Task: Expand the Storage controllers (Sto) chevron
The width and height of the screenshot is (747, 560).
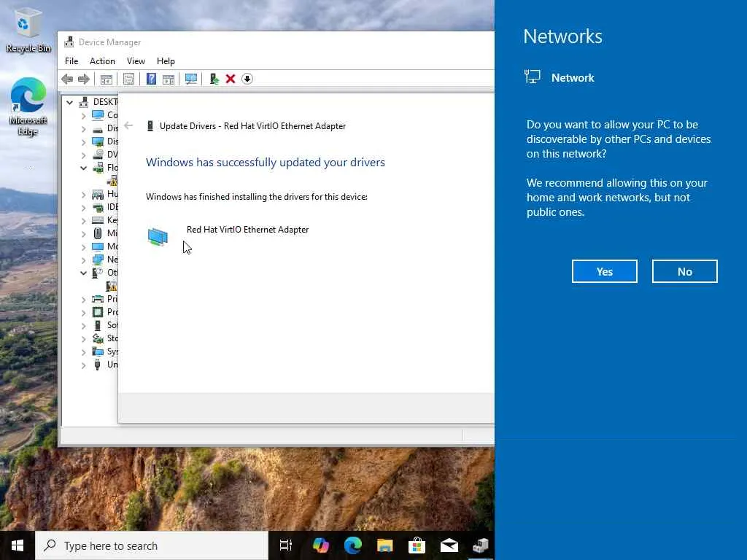Action: pyautogui.click(x=83, y=338)
